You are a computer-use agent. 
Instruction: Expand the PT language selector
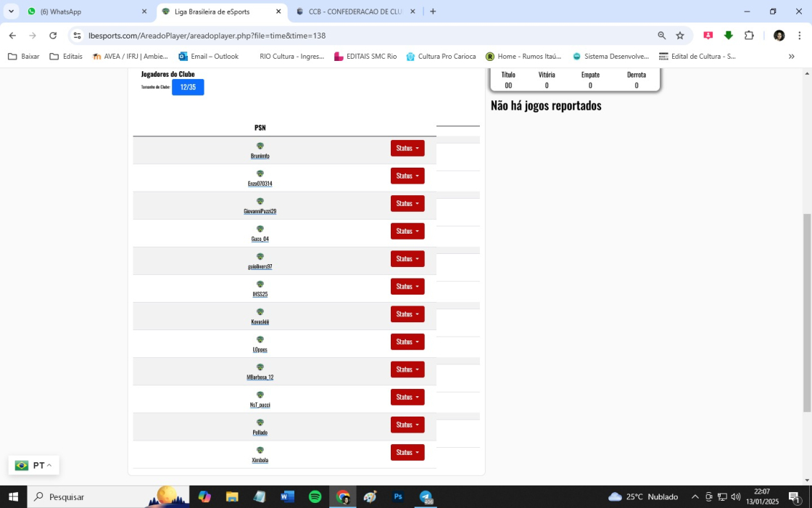(x=34, y=465)
